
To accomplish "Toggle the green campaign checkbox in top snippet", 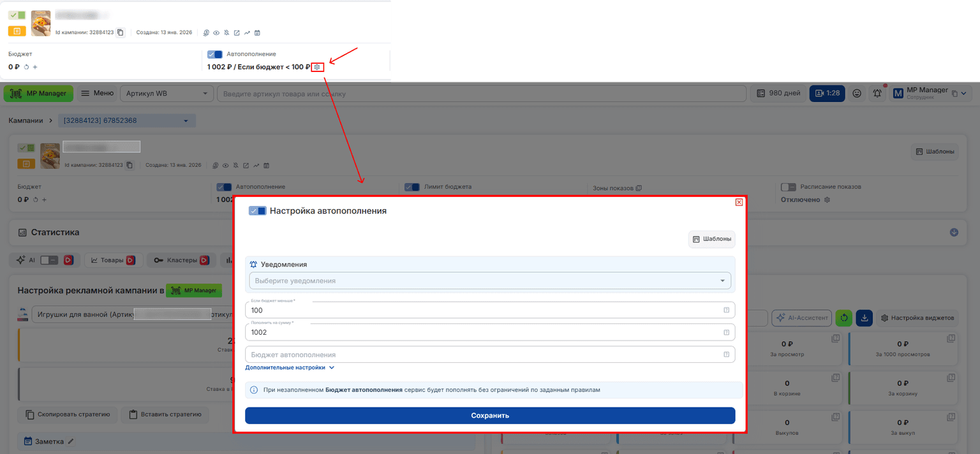I will [17, 15].
